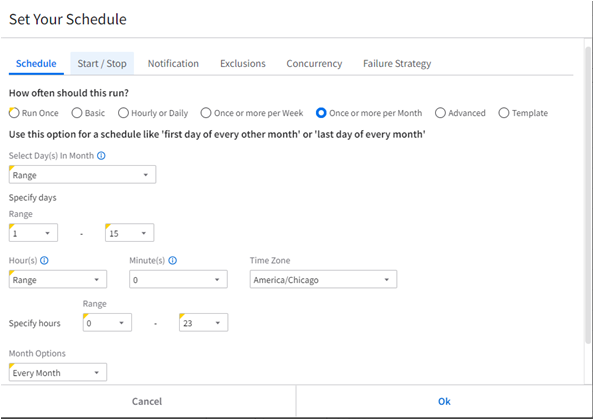This screenshot has width=594, height=420.
Task: Click the 'Specify hours' label
Action: click(x=34, y=323)
